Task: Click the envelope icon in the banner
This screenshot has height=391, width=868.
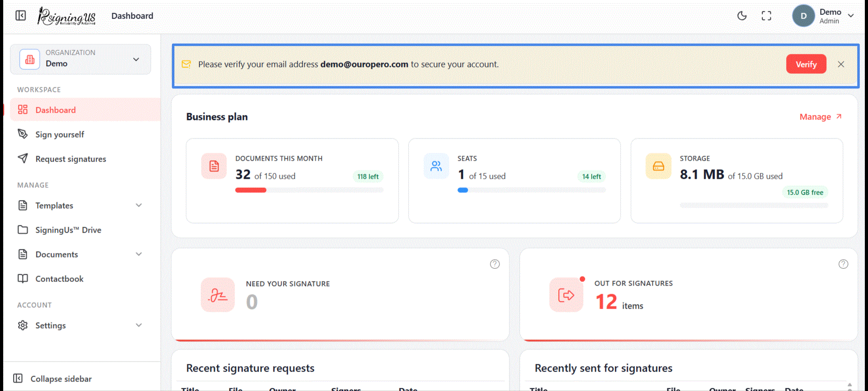Action: 186,64
